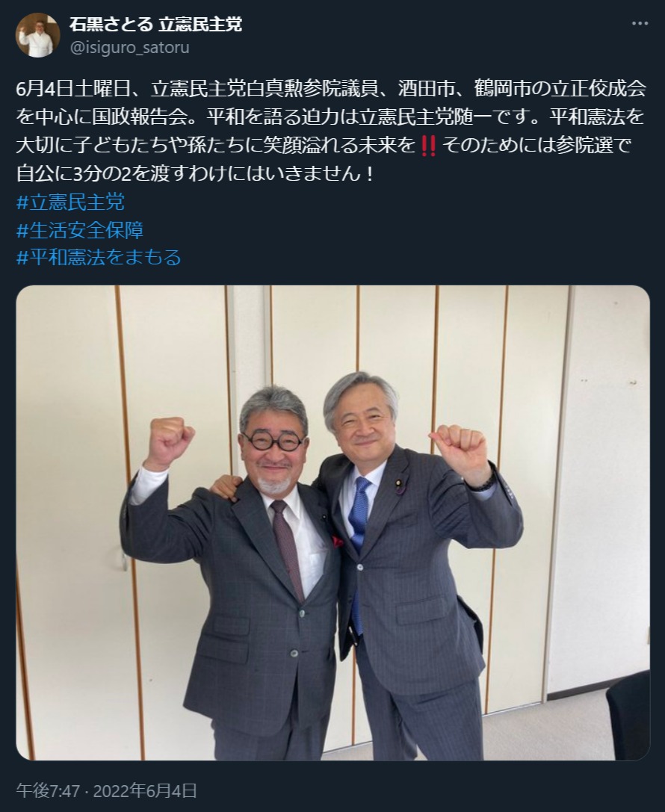Click the raised fist on photo's right
The image size is (665, 812).
(459, 450)
